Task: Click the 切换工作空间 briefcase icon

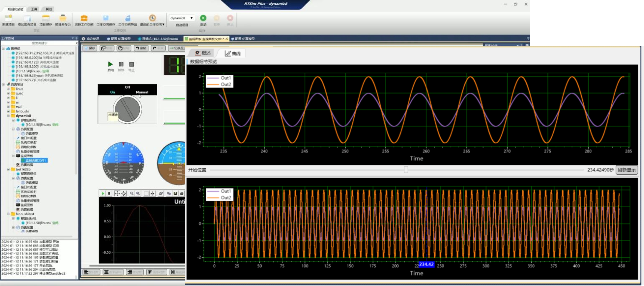Action: [x=84, y=18]
